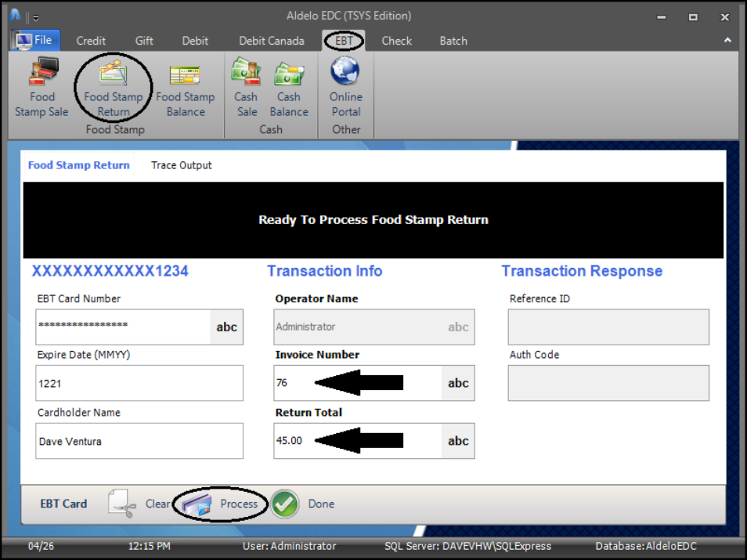Open the File menu

(34, 41)
